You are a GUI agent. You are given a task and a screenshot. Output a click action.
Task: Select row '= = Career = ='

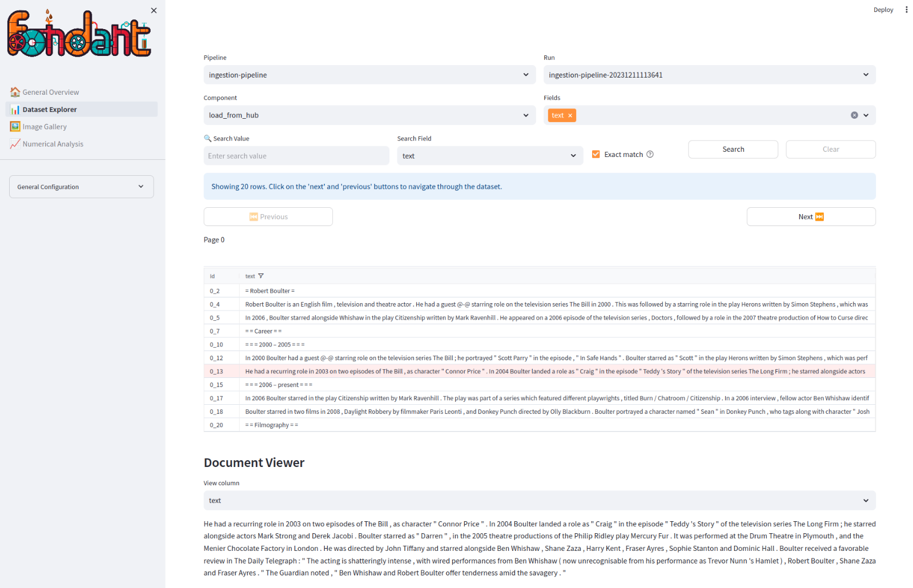(540, 331)
